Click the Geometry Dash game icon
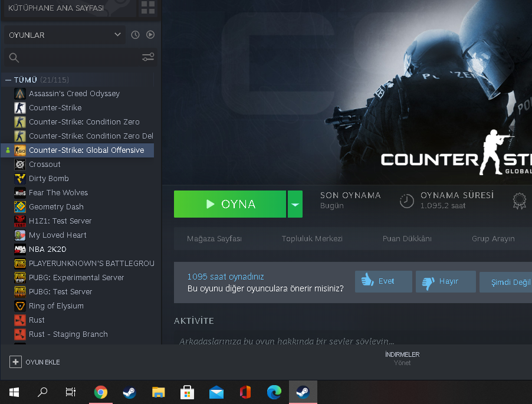Screen dimensions: 532x404 coord(20,206)
